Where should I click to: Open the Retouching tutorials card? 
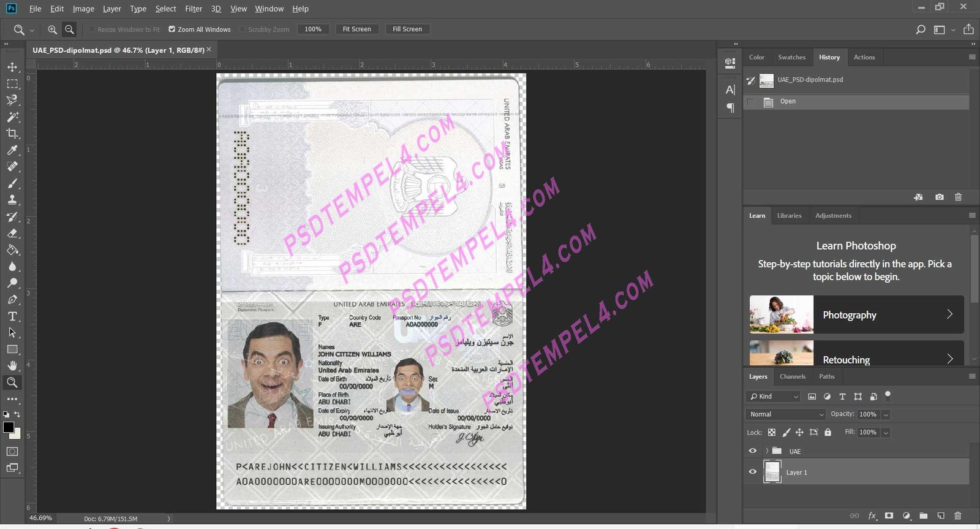click(857, 353)
